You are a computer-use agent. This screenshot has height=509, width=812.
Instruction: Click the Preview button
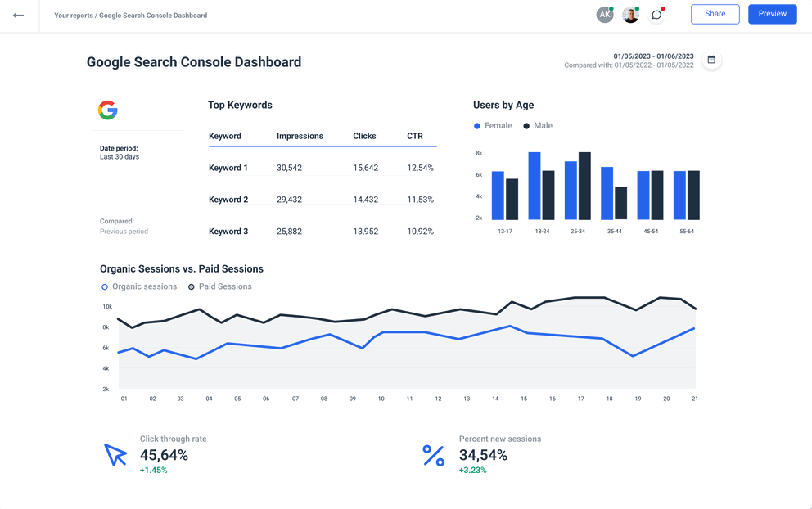pos(772,14)
